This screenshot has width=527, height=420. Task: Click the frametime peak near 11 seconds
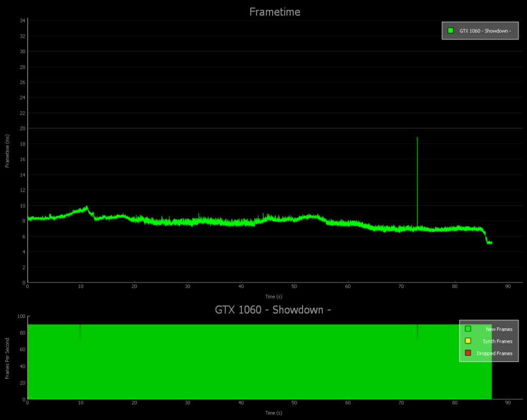point(86,207)
